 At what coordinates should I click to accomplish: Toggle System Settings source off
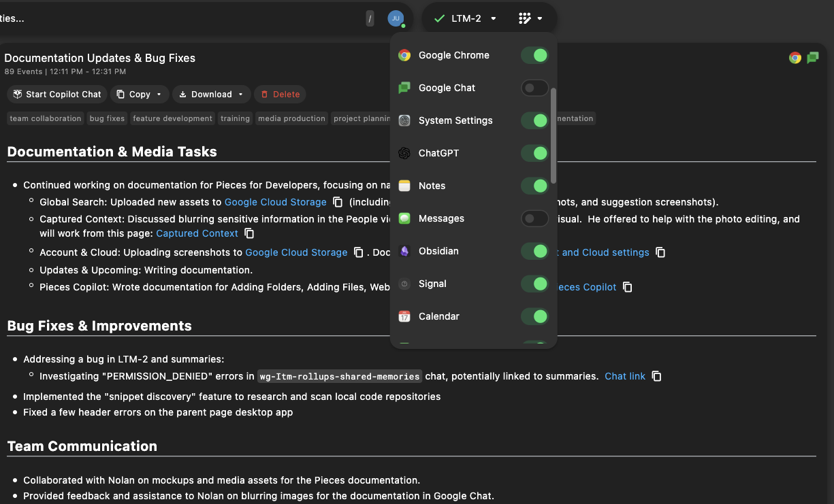point(534,120)
